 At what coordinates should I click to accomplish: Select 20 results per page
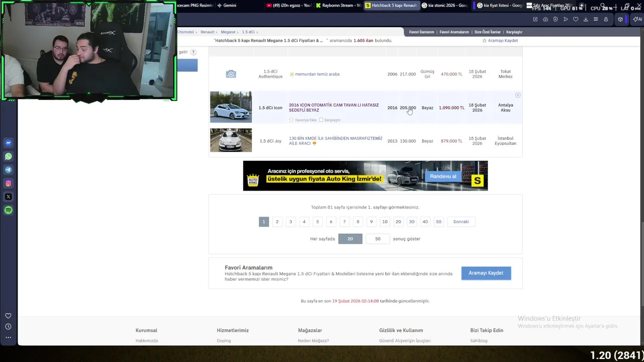(350, 239)
